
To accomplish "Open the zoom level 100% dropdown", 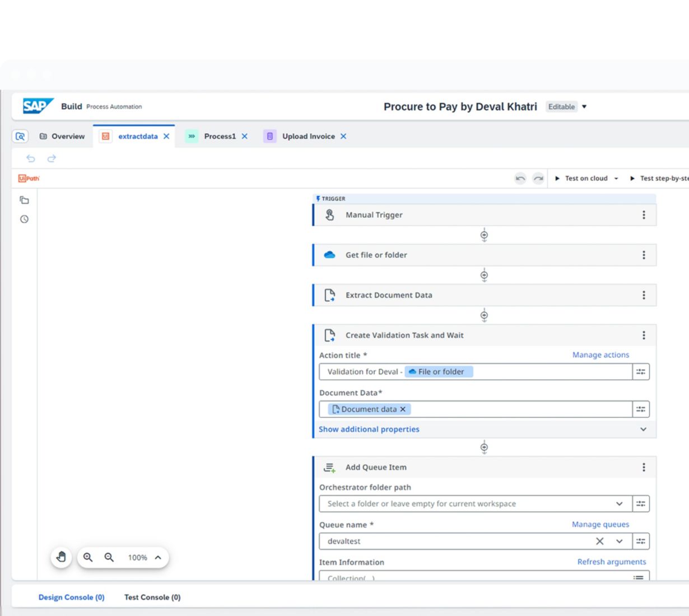I will pos(158,557).
